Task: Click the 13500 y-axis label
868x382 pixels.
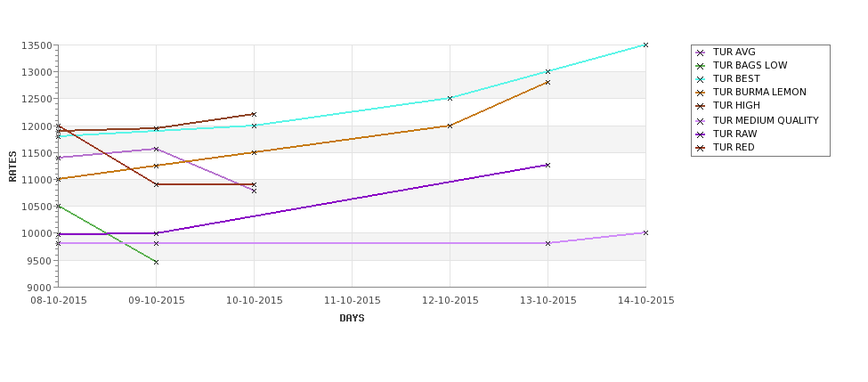Action: pos(37,45)
